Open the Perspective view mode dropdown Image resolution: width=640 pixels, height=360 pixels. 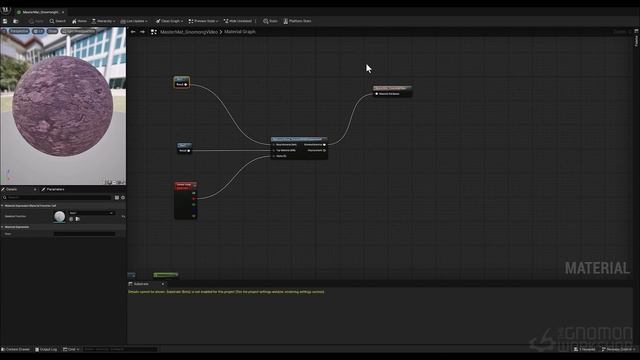tap(19, 31)
